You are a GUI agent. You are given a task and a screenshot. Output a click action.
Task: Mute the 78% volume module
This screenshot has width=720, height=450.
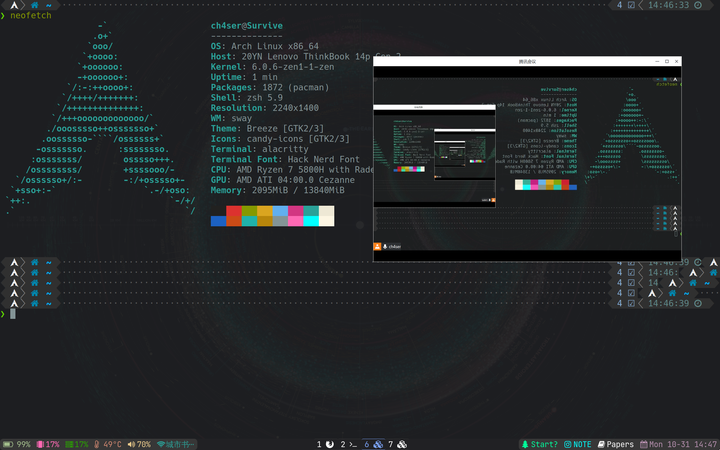(139, 444)
